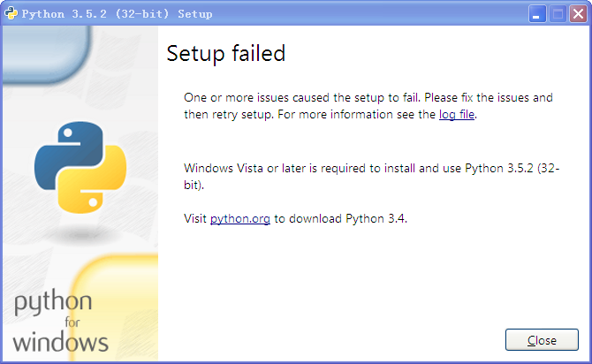Click the "Setup failed" heading

(226, 53)
